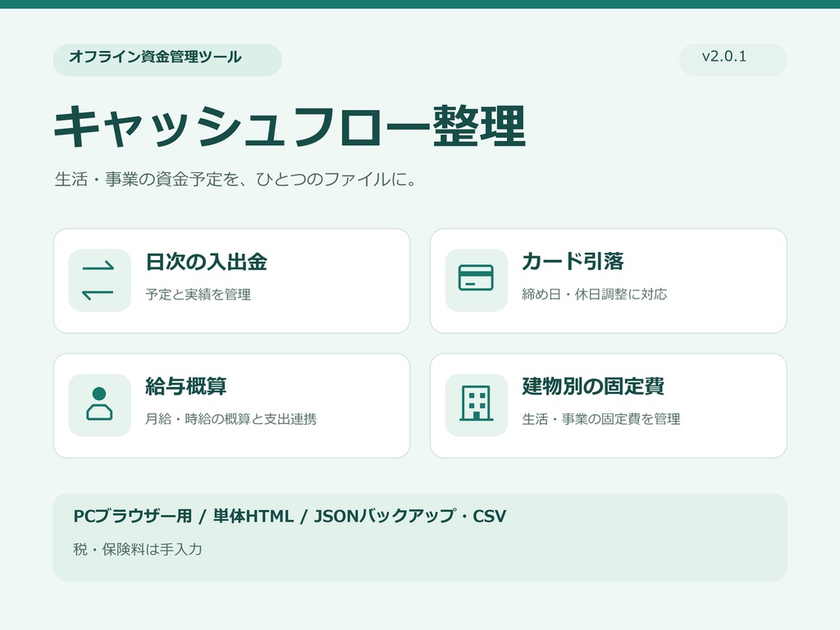Open the 建物別の固定費 card title
The height and width of the screenshot is (630, 840).
593,386
